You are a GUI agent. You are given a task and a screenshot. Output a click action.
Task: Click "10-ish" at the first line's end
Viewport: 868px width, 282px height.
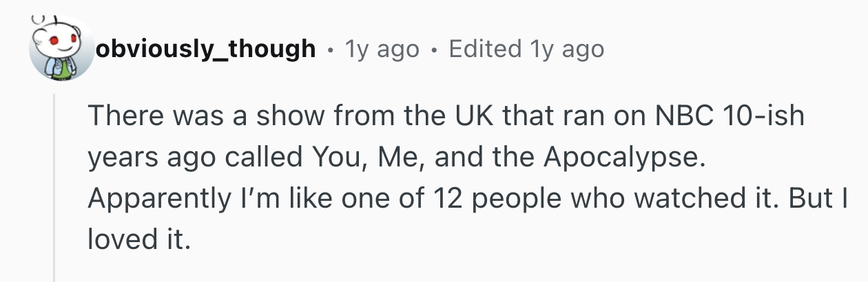tap(763, 116)
